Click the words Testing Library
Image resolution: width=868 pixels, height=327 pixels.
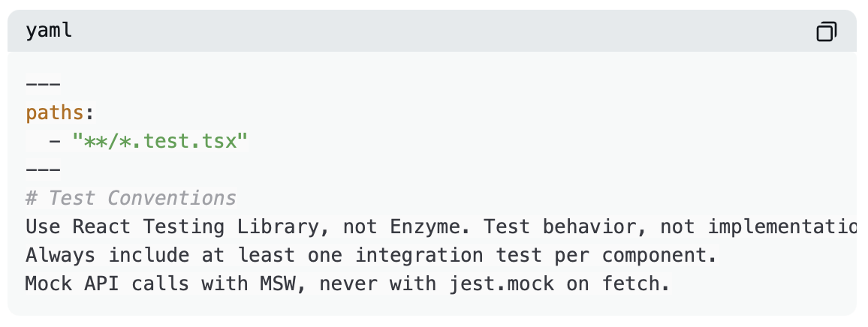point(229,226)
